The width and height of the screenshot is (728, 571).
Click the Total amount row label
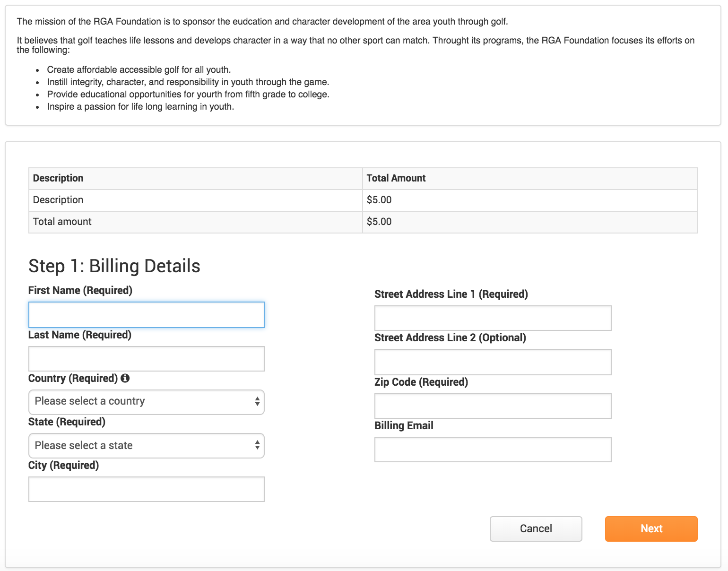(x=62, y=222)
